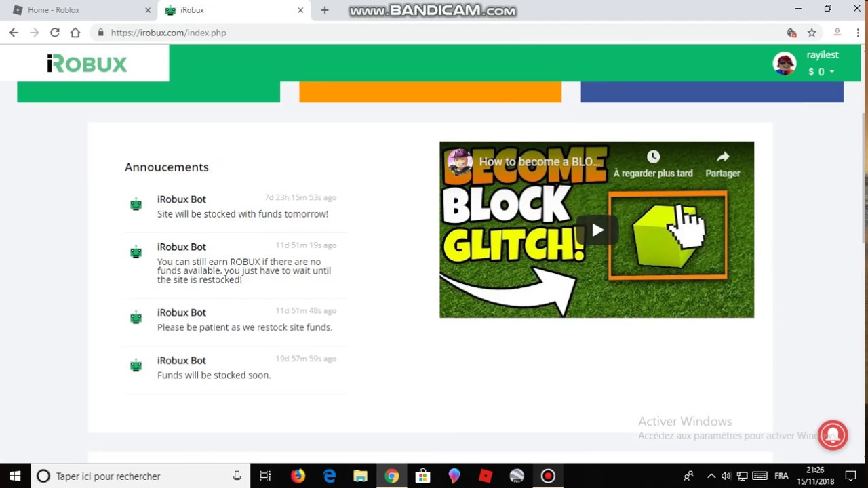Click the video channel avatar

[x=459, y=162]
